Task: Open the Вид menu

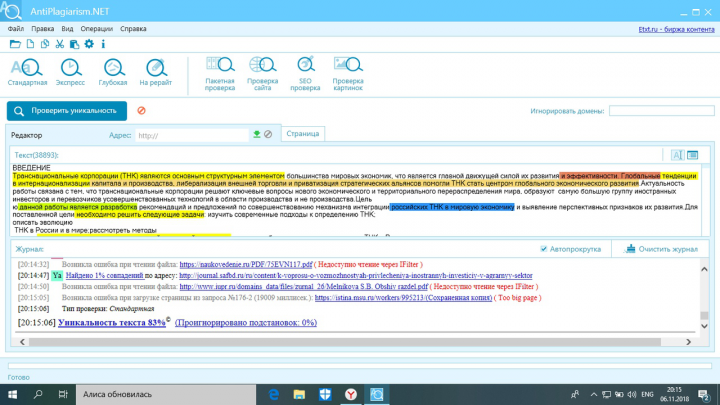Action: click(x=67, y=28)
